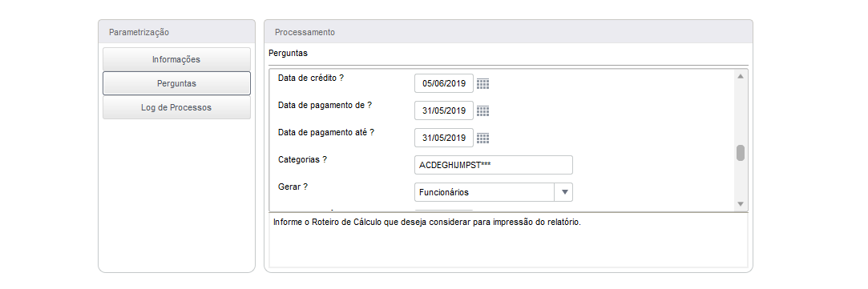Click the Data de pagamento de field

(444, 110)
